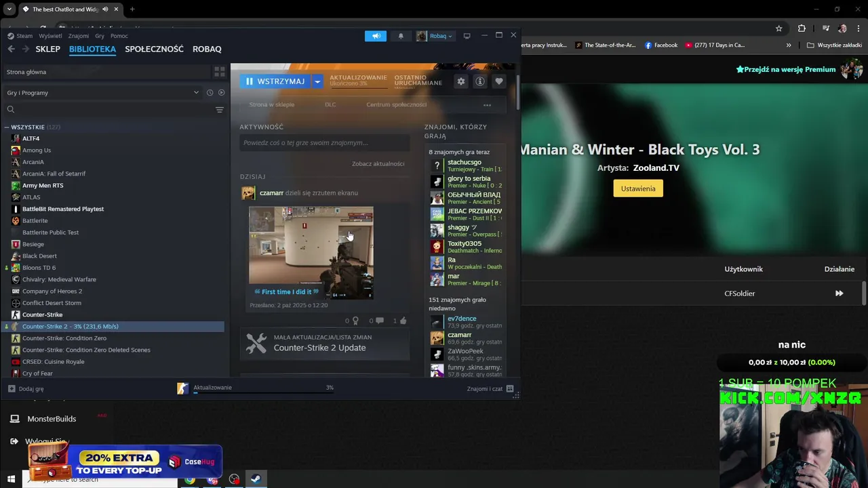Open Steam menu in menu bar
This screenshot has width=868, height=488.
(x=20, y=36)
